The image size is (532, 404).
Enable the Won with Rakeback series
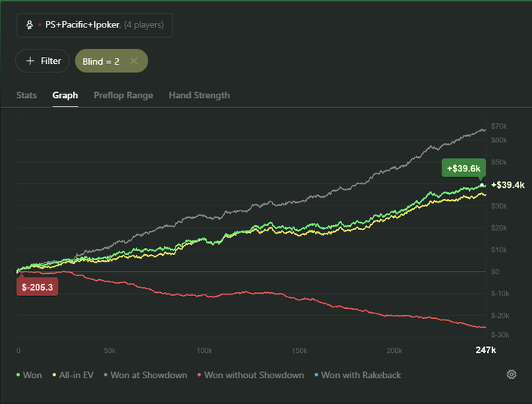pyautogui.click(x=357, y=375)
